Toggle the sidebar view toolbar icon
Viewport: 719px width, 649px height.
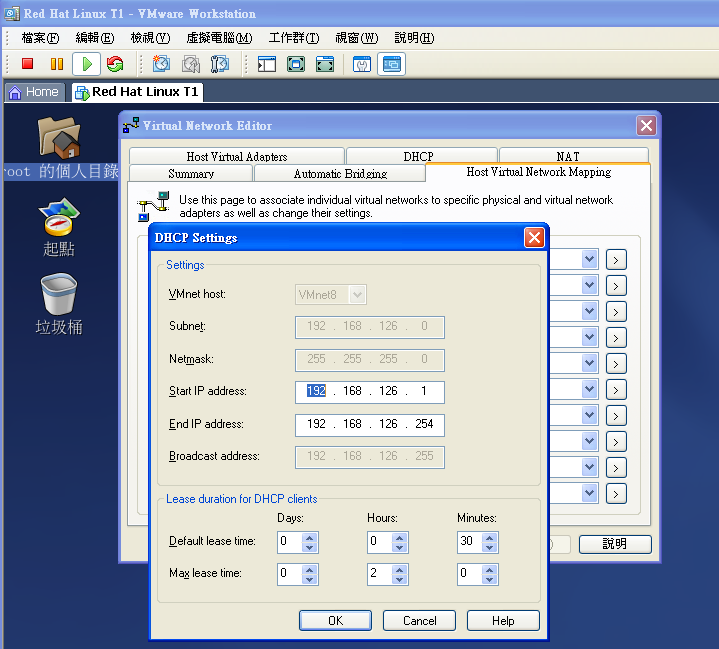(267, 64)
